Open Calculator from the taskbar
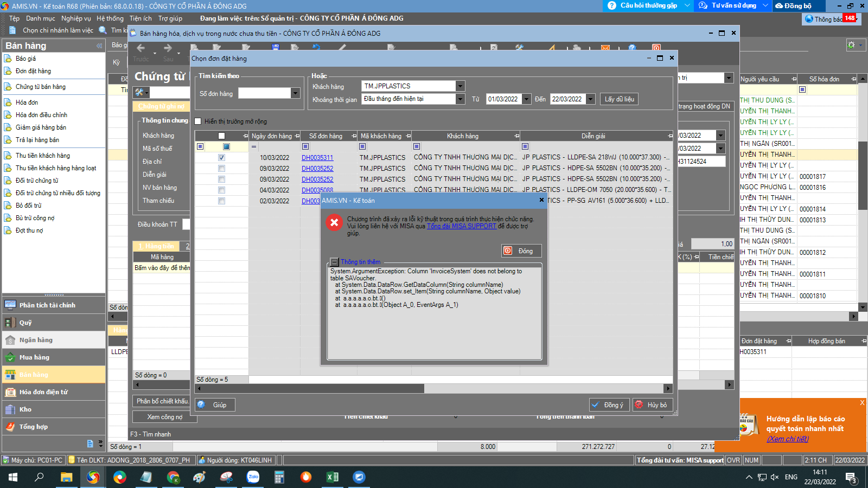This screenshot has height=488, width=868. coord(279,477)
